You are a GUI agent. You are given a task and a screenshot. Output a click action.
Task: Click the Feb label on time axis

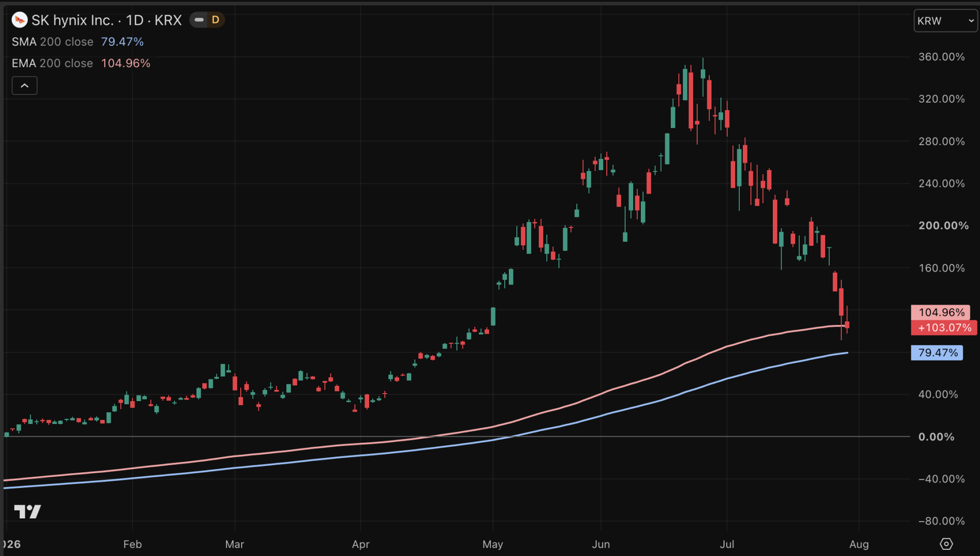pos(133,544)
